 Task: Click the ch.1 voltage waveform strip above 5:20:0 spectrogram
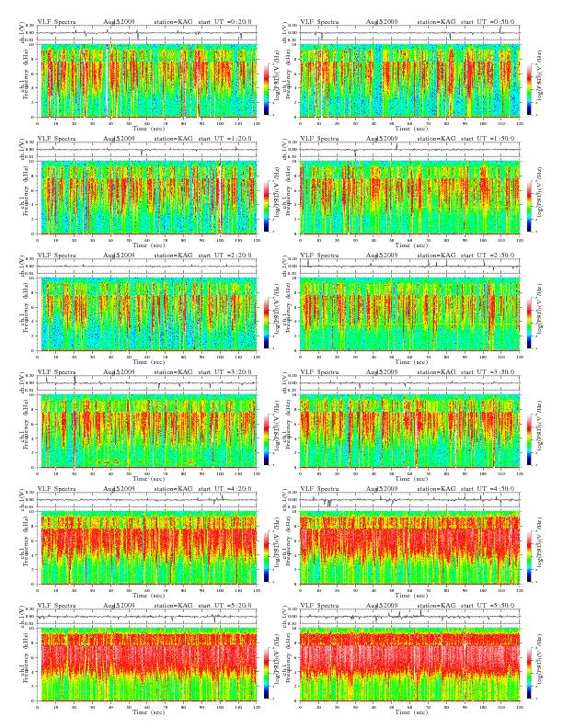tap(147, 617)
